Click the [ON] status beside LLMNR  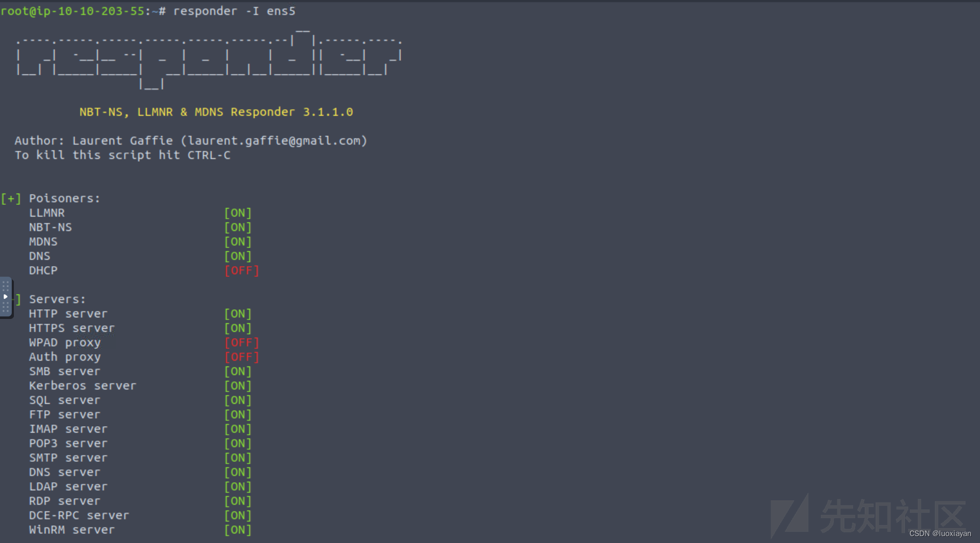(238, 213)
